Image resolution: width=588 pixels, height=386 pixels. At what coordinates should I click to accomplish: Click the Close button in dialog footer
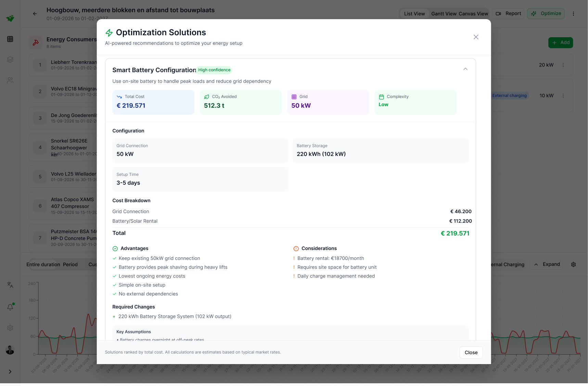[x=471, y=352]
